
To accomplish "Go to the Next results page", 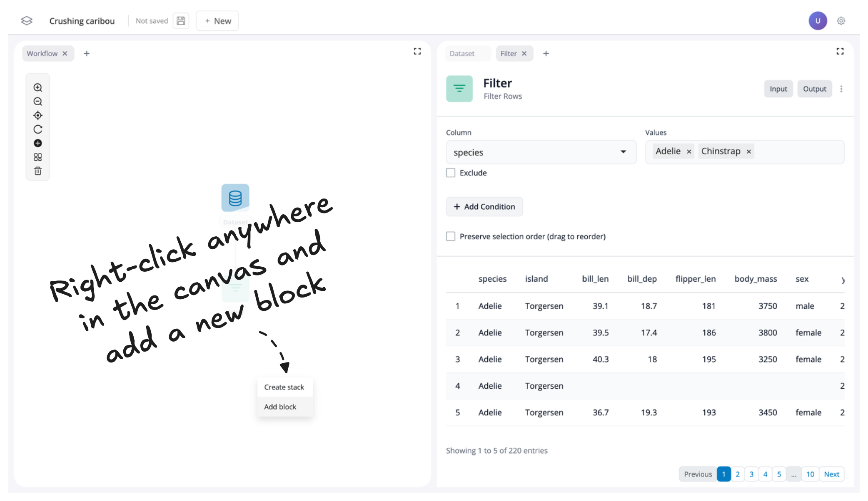I will (x=831, y=474).
